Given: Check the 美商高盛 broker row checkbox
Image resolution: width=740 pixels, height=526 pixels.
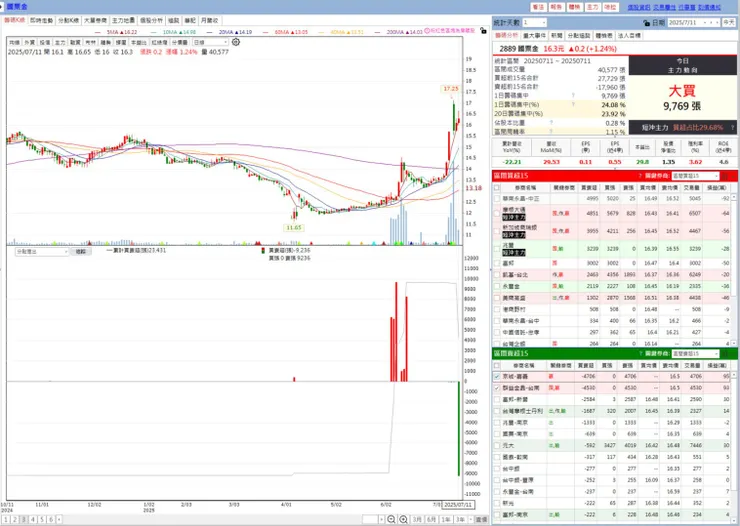Looking at the screenshot, I should [x=496, y=298].
